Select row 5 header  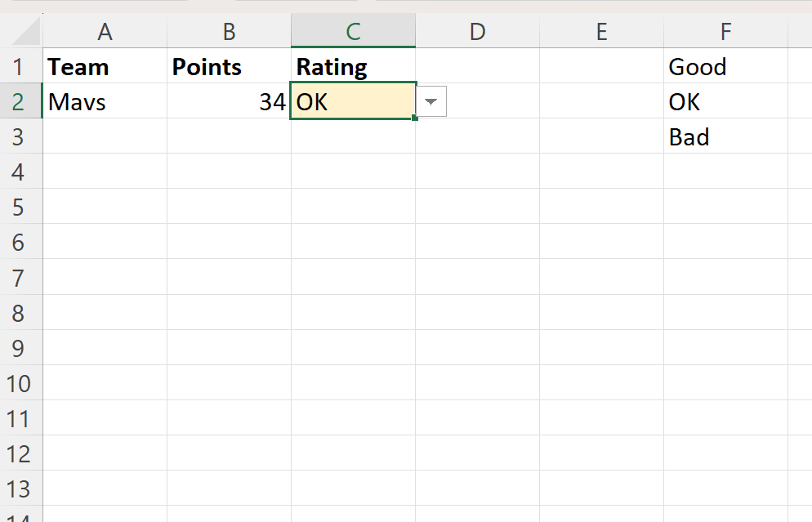[21, 207]
